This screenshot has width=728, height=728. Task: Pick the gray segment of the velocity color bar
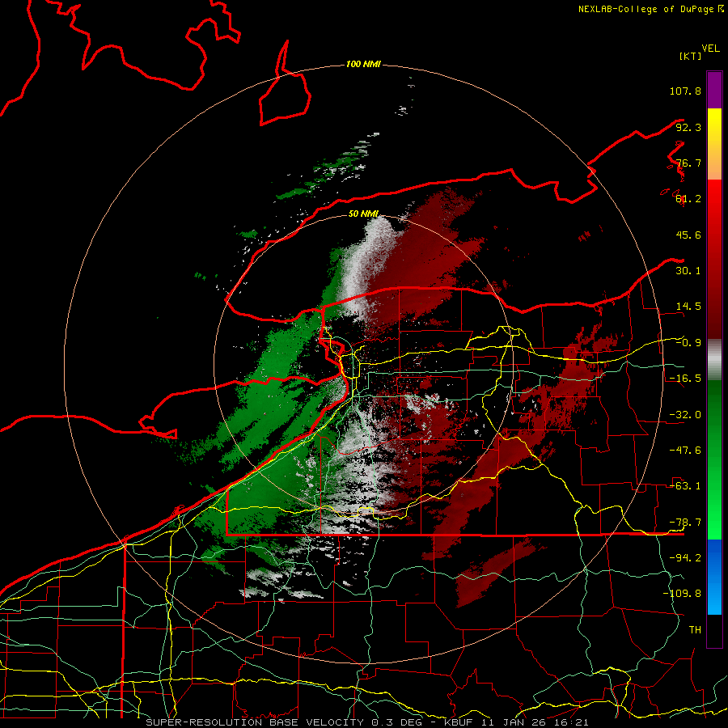(714, 359)
